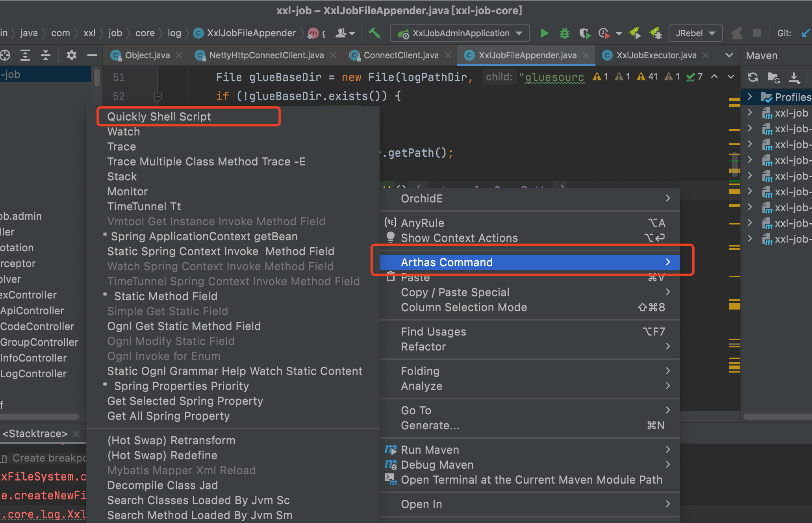Click Find Usages in context menu
The image size is (812, 523).
click(x=433, y=332)
